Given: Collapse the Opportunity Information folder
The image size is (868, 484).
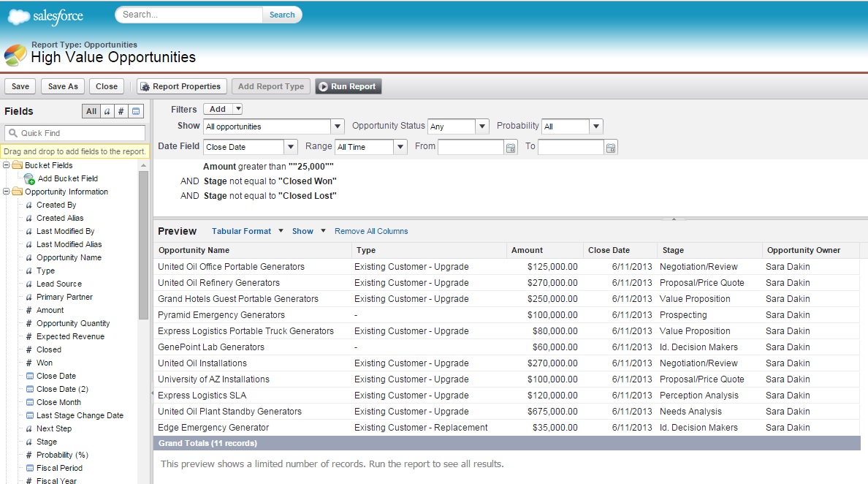Looking at the screenshot, I should [x=7, y=192].
